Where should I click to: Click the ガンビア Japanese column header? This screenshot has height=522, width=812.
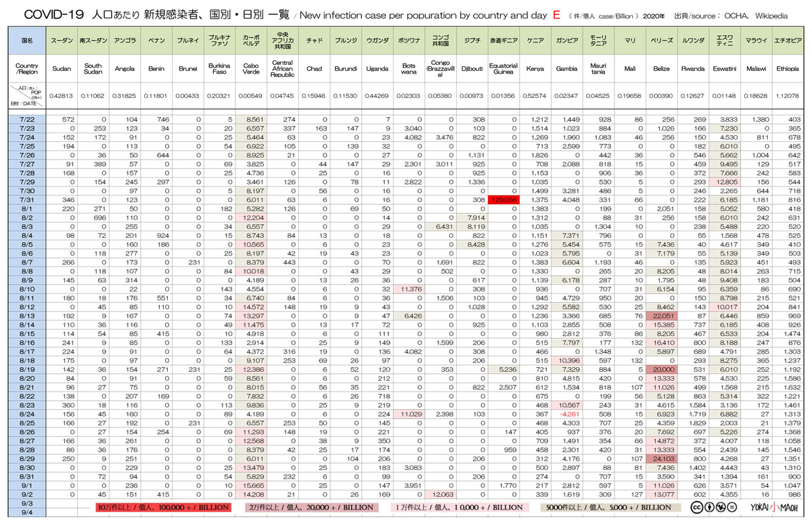[x=567, y=41]
